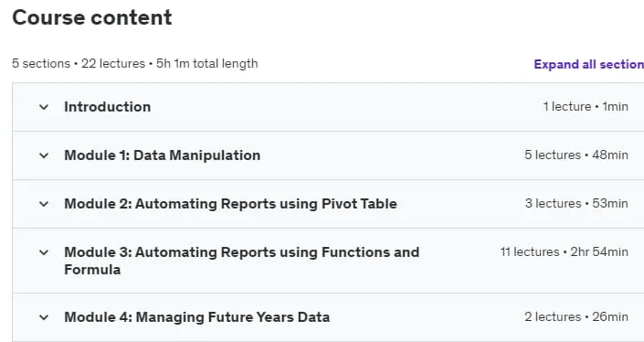Select Module 2: Automating Reports using Pivot Table
Viewport: 644px width, 342px height.
[230, 204]
